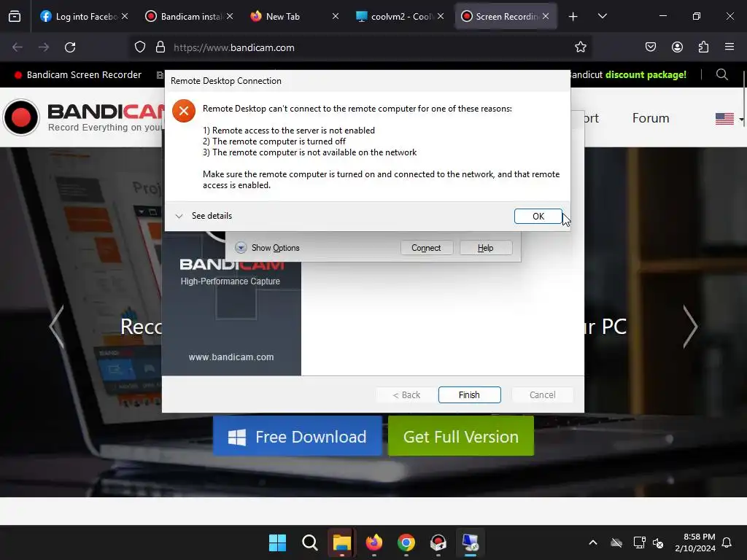
Task: Open Save to Pocket icon
Action: [650, 47]
